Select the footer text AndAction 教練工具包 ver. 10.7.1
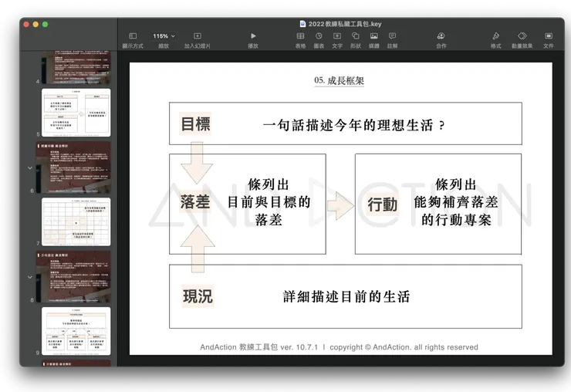Screen dimensions: 571x392 pos(259,347)
